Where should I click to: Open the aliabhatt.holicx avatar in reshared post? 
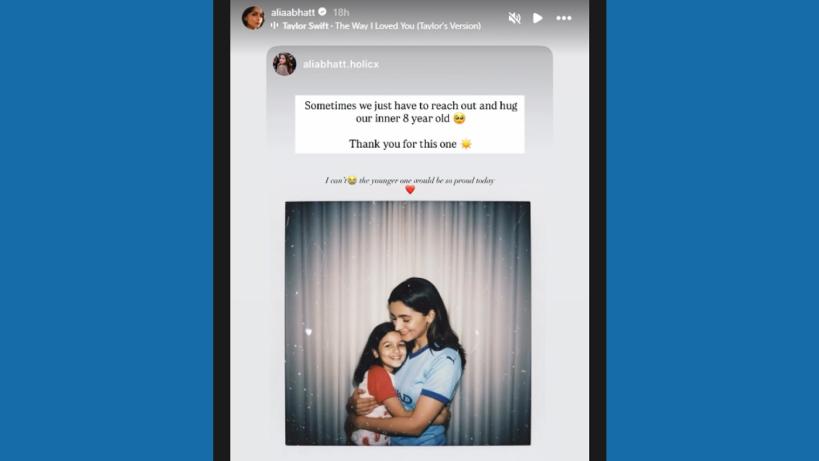[285, 64]
